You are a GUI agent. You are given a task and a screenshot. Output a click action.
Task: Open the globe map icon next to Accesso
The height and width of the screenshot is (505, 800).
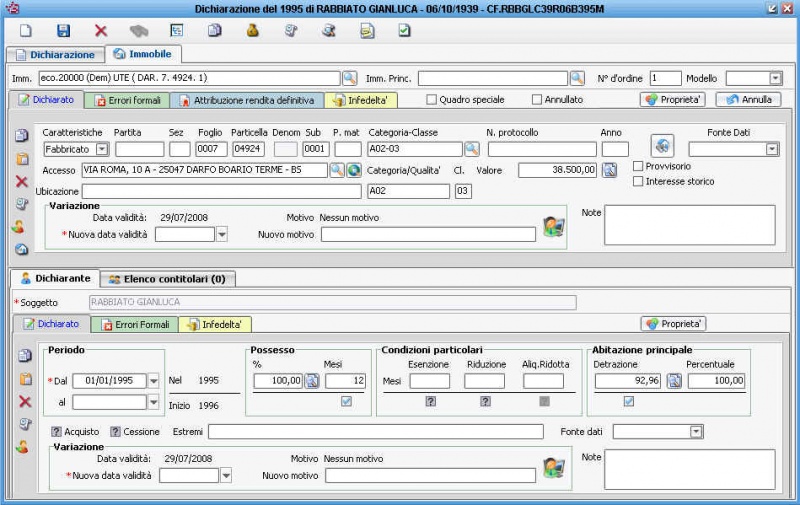click(x=354, y=170)
